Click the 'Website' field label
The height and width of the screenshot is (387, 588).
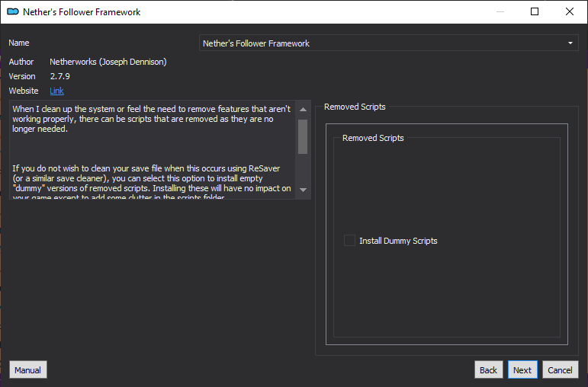(23, 91)
